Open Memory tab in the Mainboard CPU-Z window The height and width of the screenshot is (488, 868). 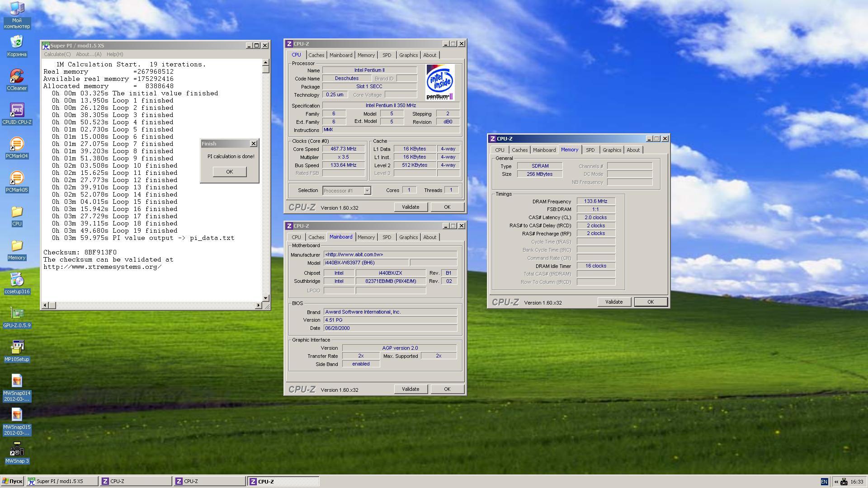[x=366, y=237]
